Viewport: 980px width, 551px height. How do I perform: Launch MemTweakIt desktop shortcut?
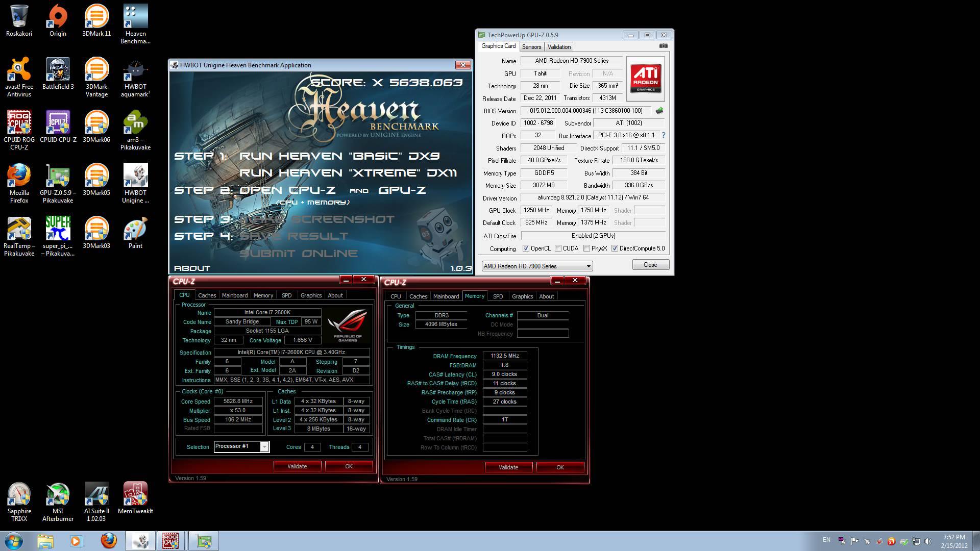click(x=135, y=498)
